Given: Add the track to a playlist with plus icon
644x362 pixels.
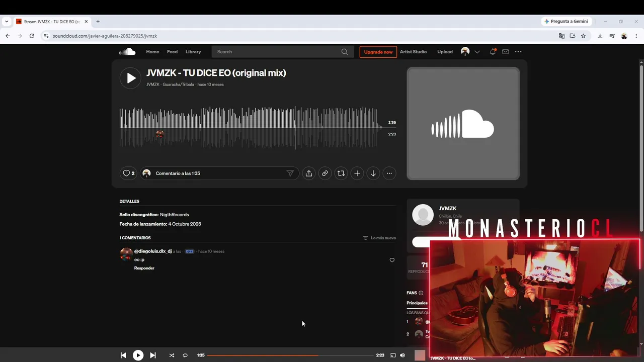Looking at the screenshot, I should (357, 173).
